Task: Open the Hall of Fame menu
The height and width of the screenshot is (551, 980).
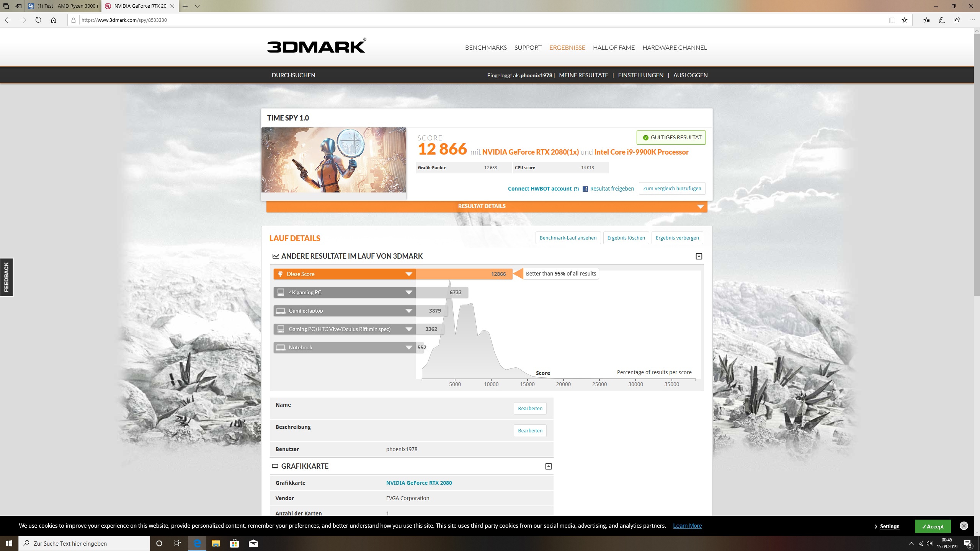Action: 614,48
